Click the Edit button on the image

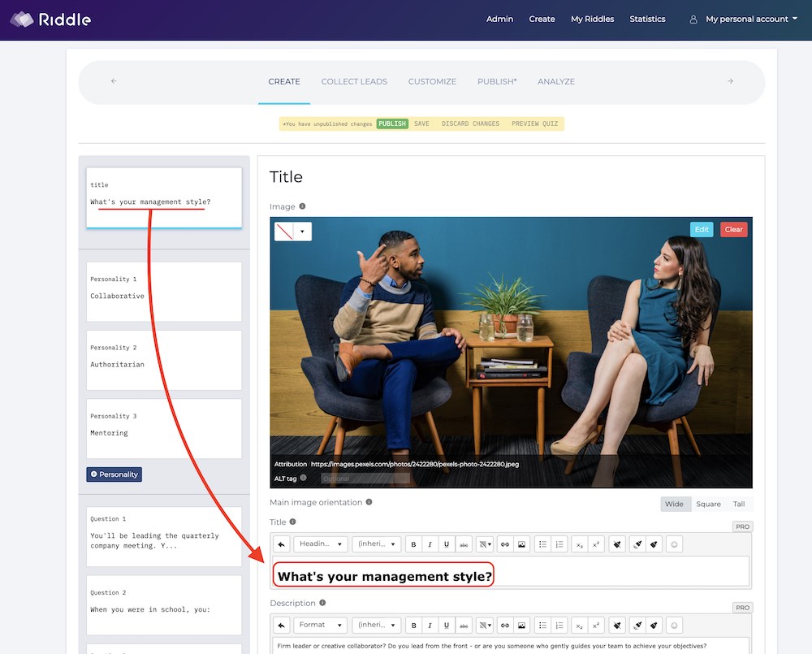702,230
